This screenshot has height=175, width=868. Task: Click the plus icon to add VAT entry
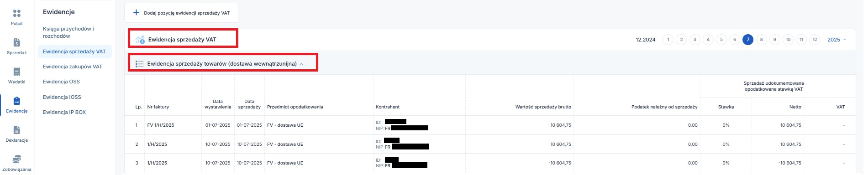(136, 13)
